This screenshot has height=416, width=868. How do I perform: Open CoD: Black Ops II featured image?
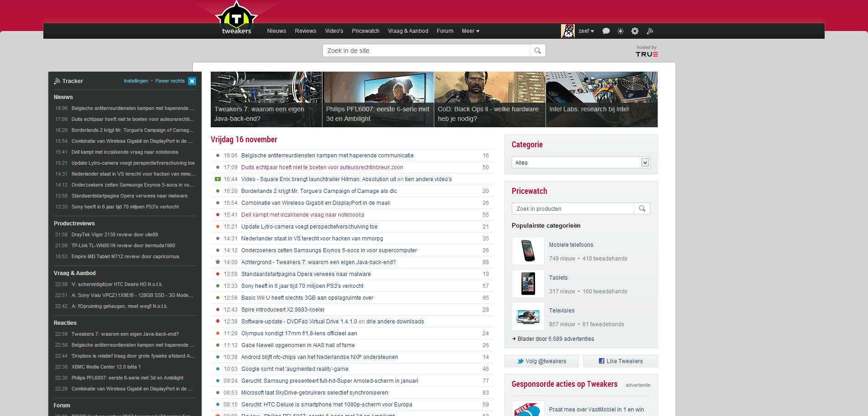(490, 99)
